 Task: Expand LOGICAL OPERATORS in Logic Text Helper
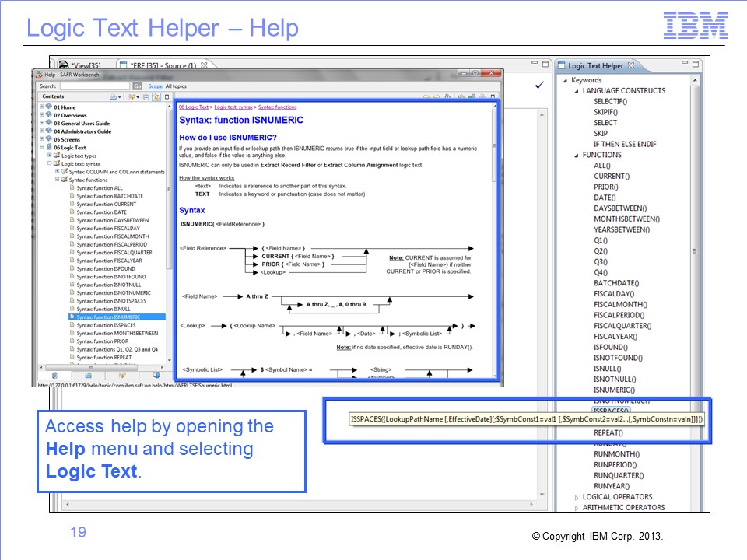[576, 497]
